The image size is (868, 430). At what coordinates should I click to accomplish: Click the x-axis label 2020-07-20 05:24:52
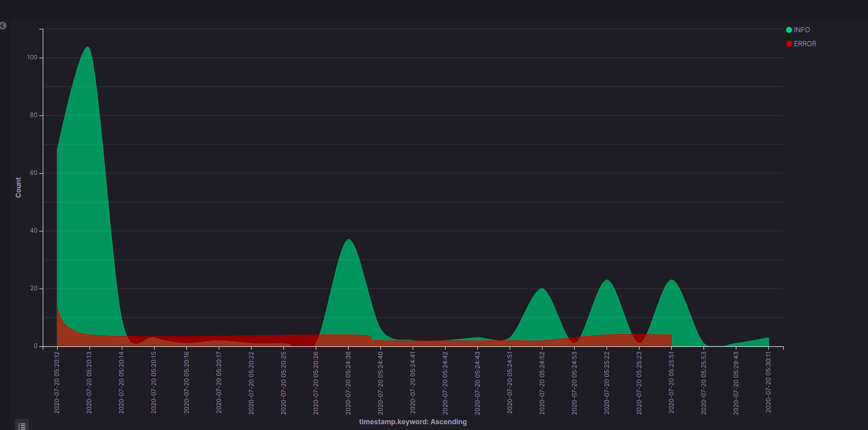click(542, 382)
